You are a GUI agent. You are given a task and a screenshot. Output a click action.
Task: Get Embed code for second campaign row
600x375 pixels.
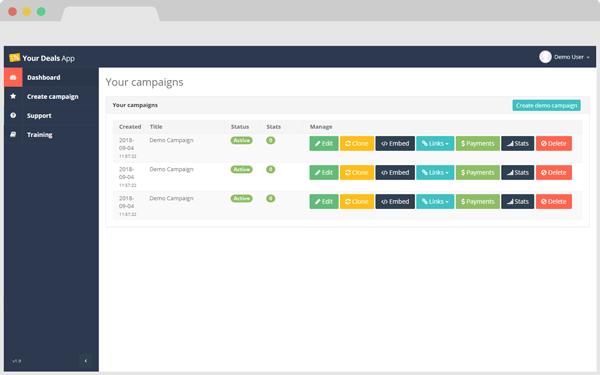[x=395, y=173]
